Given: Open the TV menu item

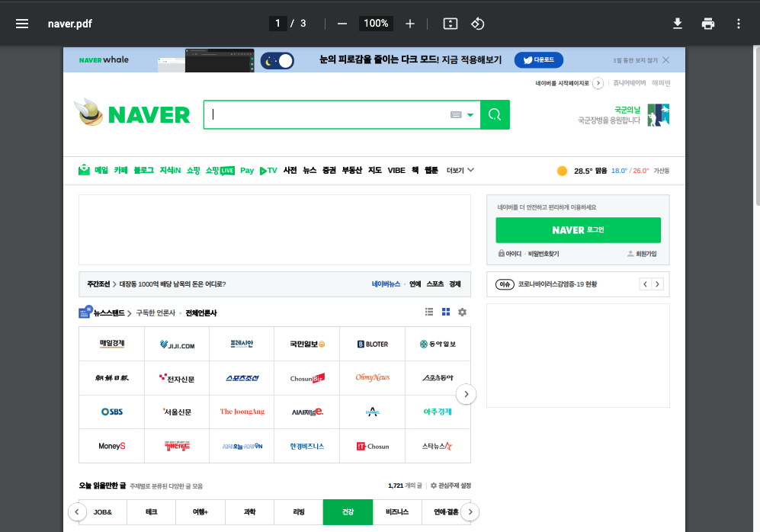Looking at the screenshot, I should click(268, 171).
